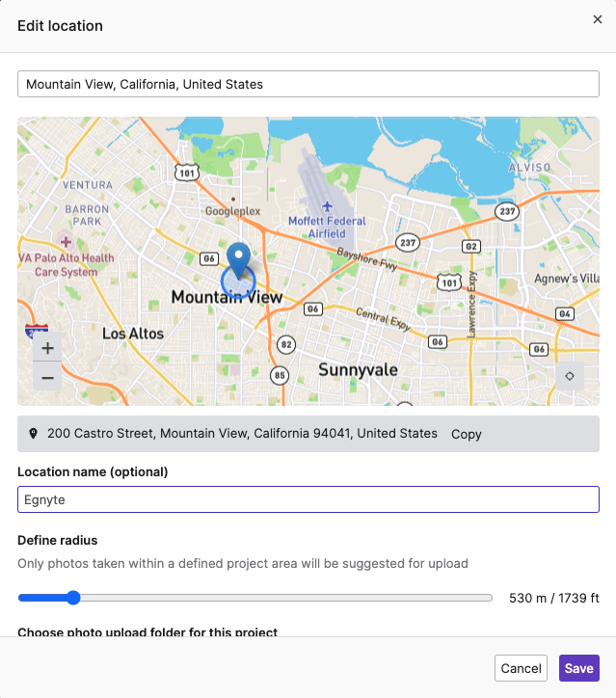Click the Googleplex point on the map
The height and width of the screenshot is (698, 616).
[x=232, y=199]
